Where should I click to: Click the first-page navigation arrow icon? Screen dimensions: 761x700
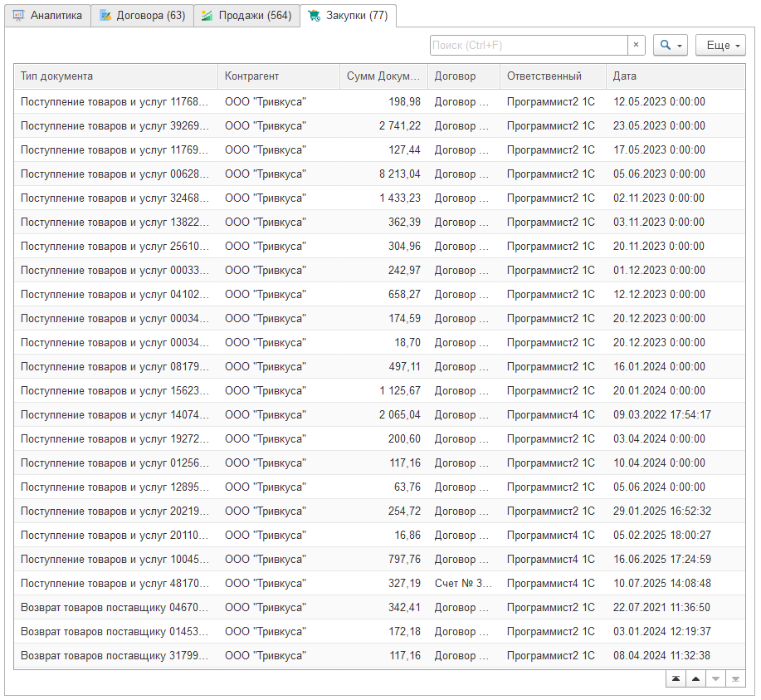[676, 679]
